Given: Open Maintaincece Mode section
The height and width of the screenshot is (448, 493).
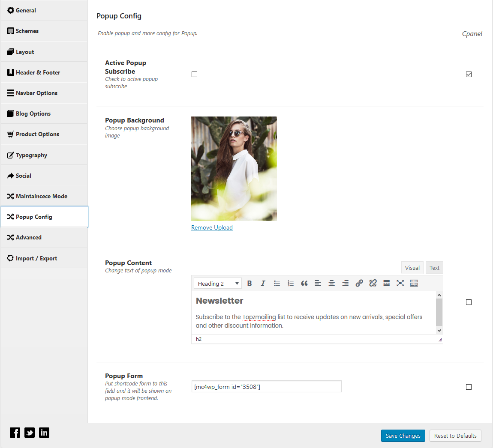Looking at the screenshot, I should click(x=44, y=196).
